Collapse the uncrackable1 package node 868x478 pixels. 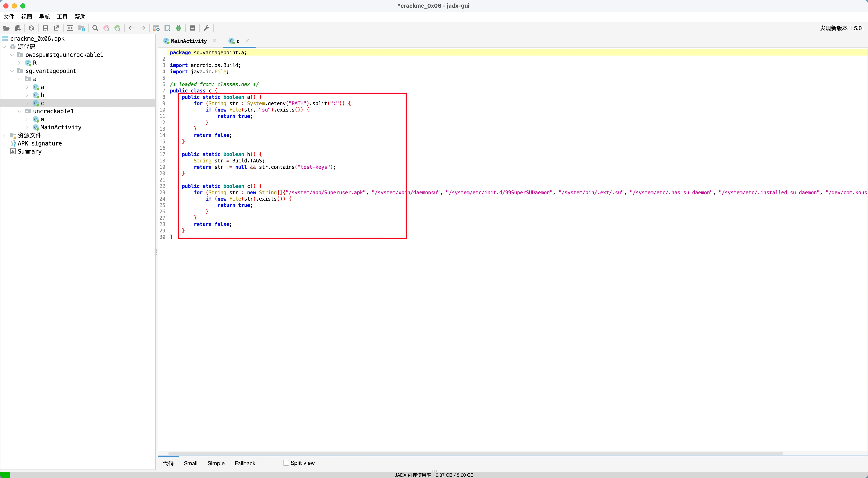(19, 111)
